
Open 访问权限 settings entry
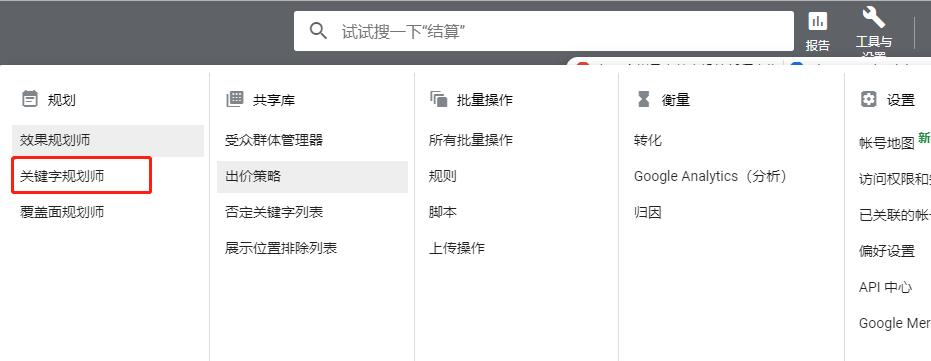pyautogui.click(x=895, y=179)
